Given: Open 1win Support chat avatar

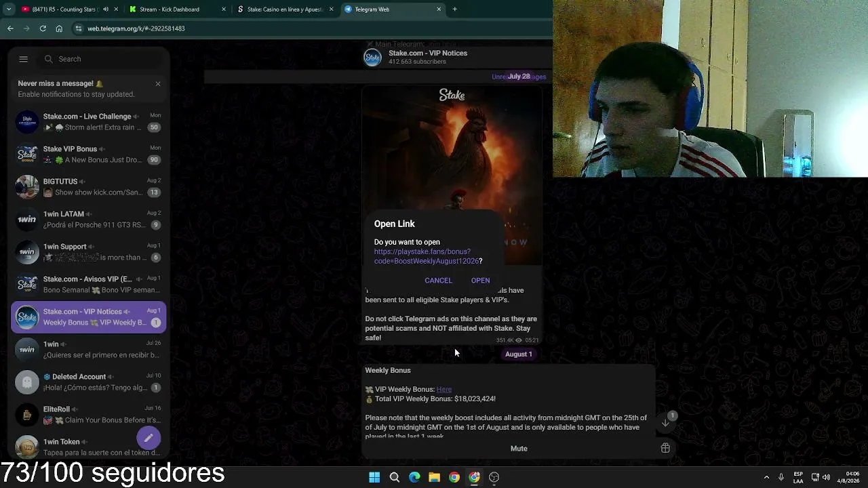Looking at the screenshot, I should (27, 252).
